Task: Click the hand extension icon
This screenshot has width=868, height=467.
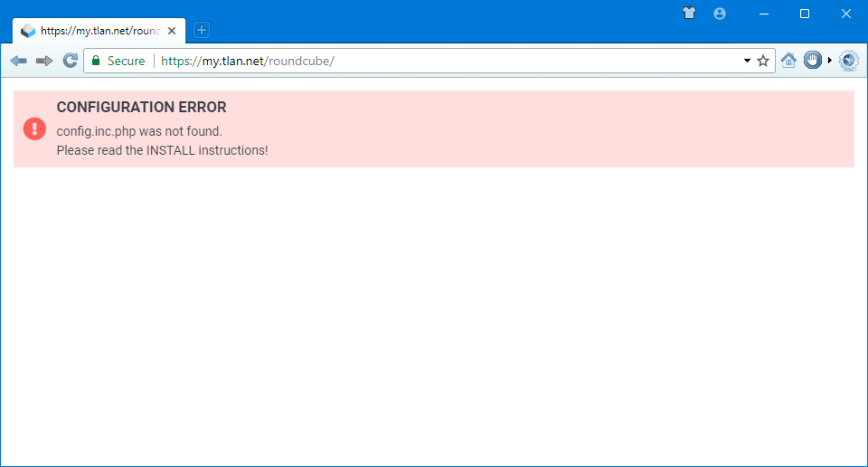Action: (x=813, y=60)
